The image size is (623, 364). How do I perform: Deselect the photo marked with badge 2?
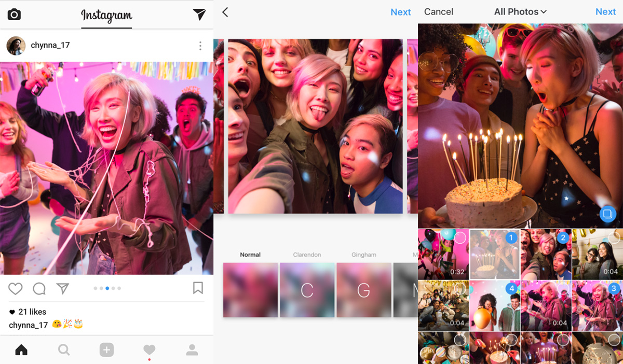tap(563, 238)
